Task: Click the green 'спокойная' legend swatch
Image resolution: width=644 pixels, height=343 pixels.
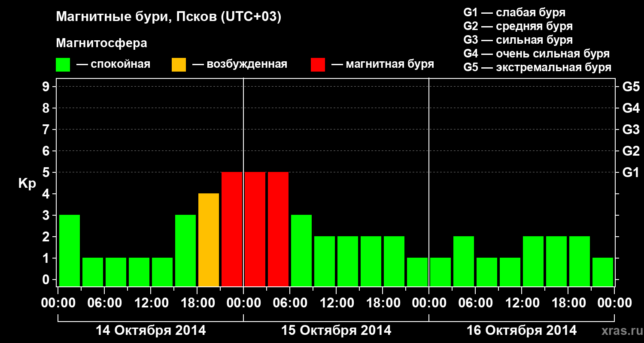Action: point(63,64)
